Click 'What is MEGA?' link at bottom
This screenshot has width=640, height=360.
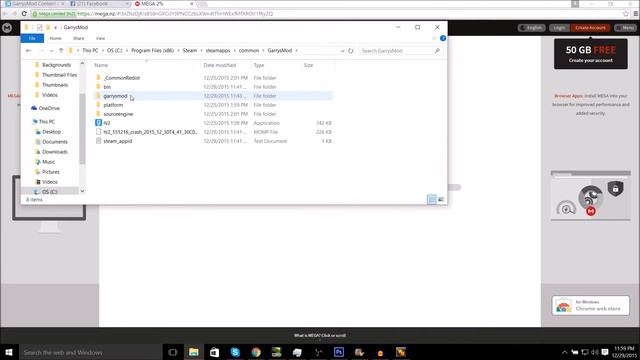pyautogui.click(x=320, y=336)
